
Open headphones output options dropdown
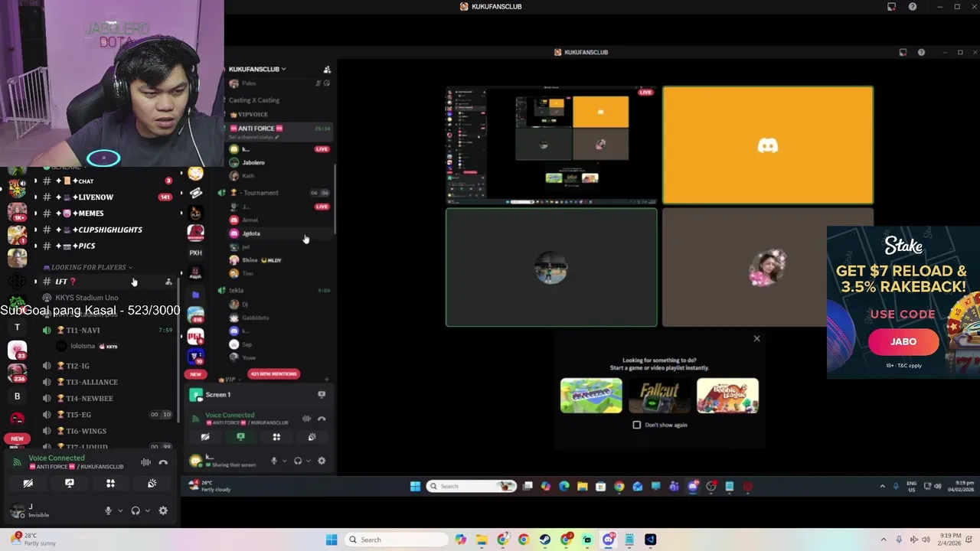tap(148, 510)
